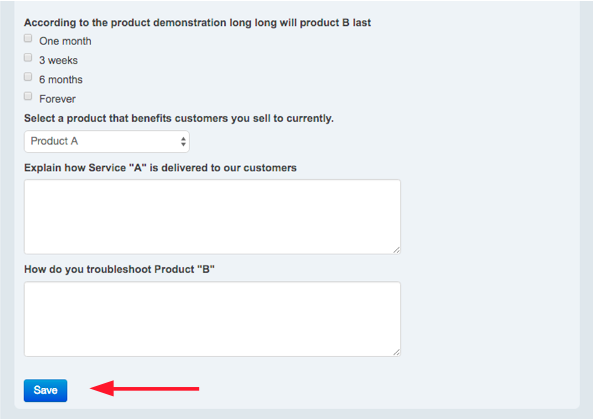Enable the 6 months checkbox
This screenshot has width=593, height=420.
click(x=28, y=77)
